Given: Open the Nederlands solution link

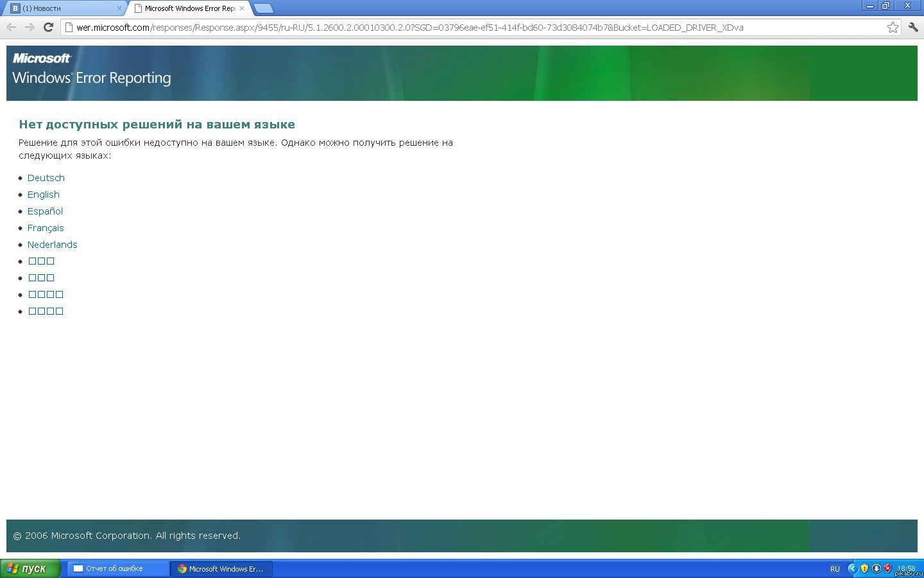Looking at the screenshot, I should [53, 245].
